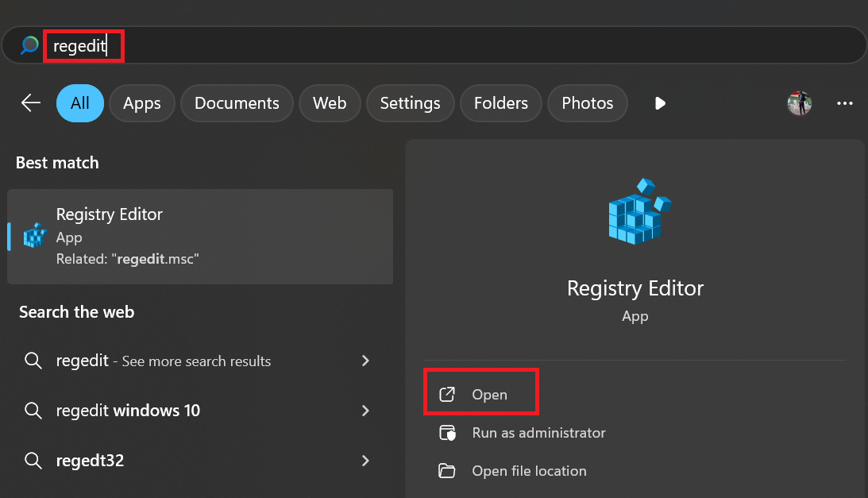
Task: Select the Registry Editor best match result
Action: [x=200, y=237]
